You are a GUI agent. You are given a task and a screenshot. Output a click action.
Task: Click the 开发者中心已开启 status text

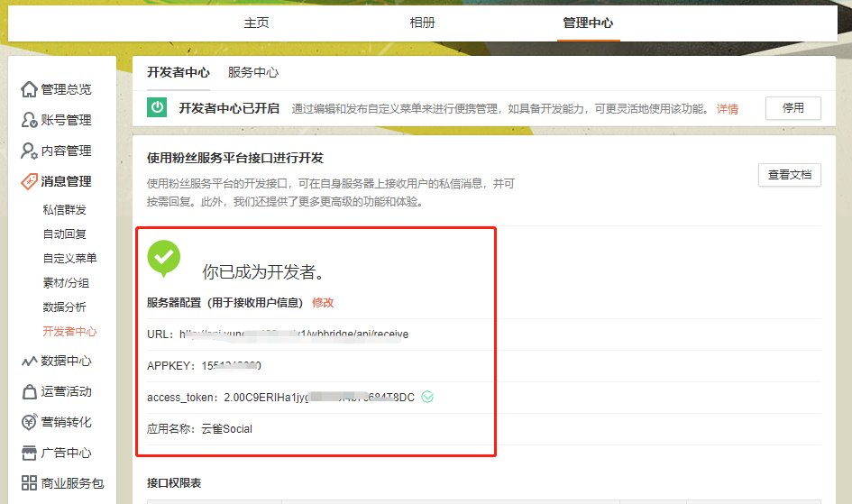point(229,108)
